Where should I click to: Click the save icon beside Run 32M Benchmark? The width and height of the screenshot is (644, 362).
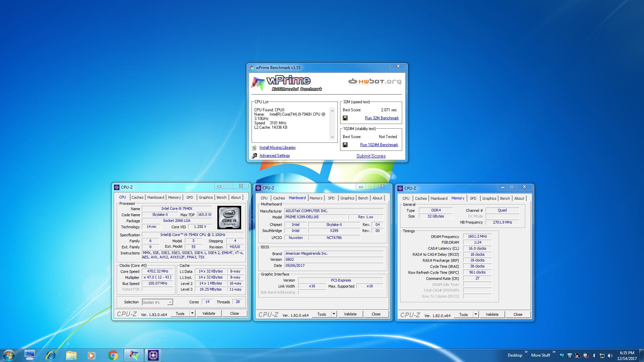(345, 118)
